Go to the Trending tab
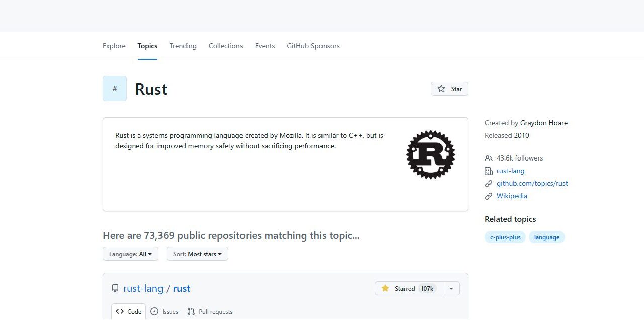The image size is (644, 320). point(183,46)
